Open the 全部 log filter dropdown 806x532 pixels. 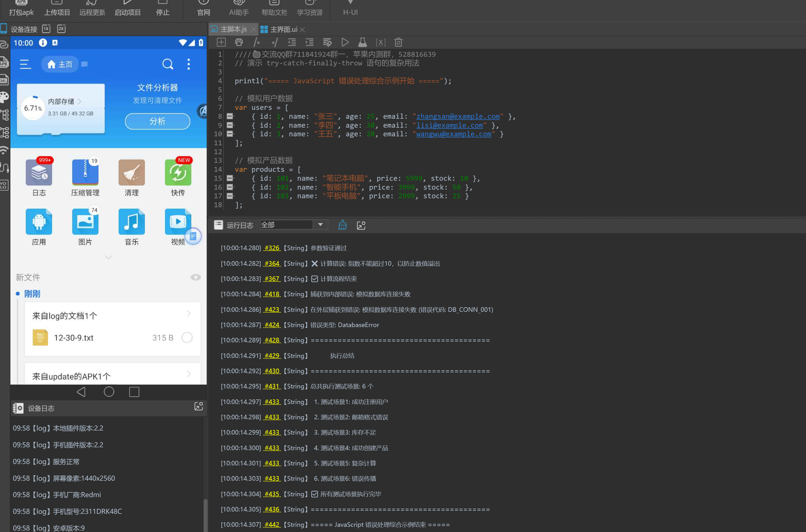coord(320,225)
